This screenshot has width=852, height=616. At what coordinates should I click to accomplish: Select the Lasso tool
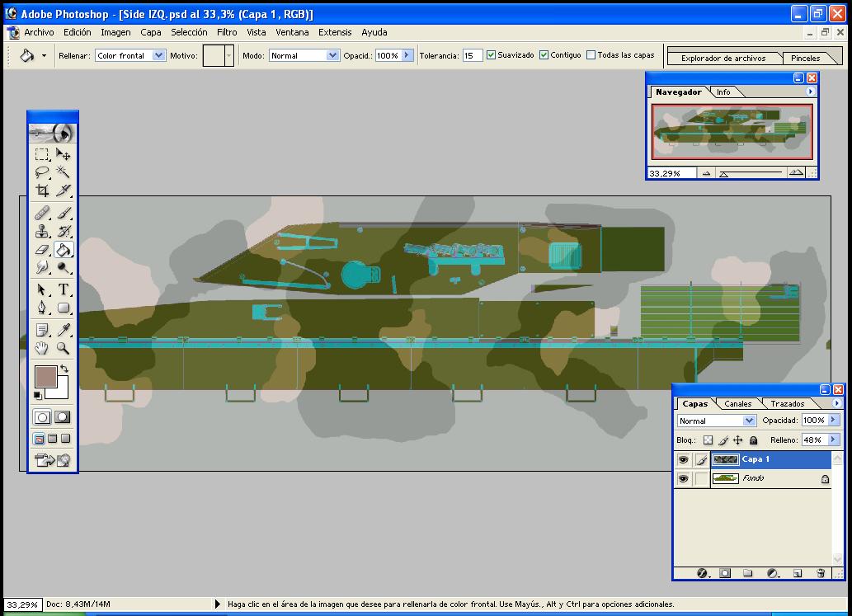tap(42, 172)
